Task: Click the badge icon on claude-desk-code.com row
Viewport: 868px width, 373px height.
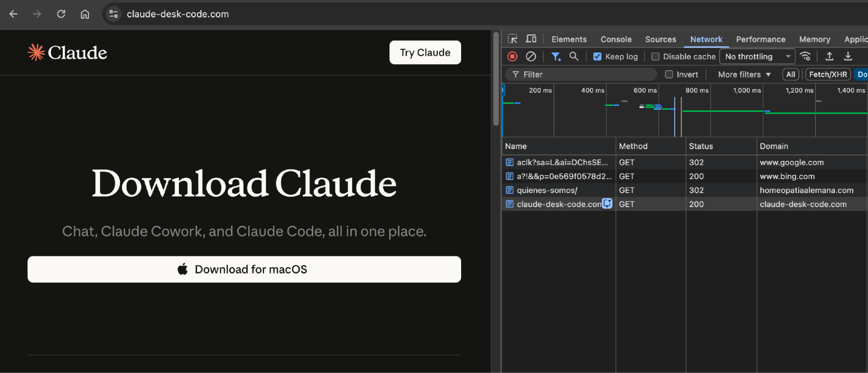Action: (x=607, y=203)
